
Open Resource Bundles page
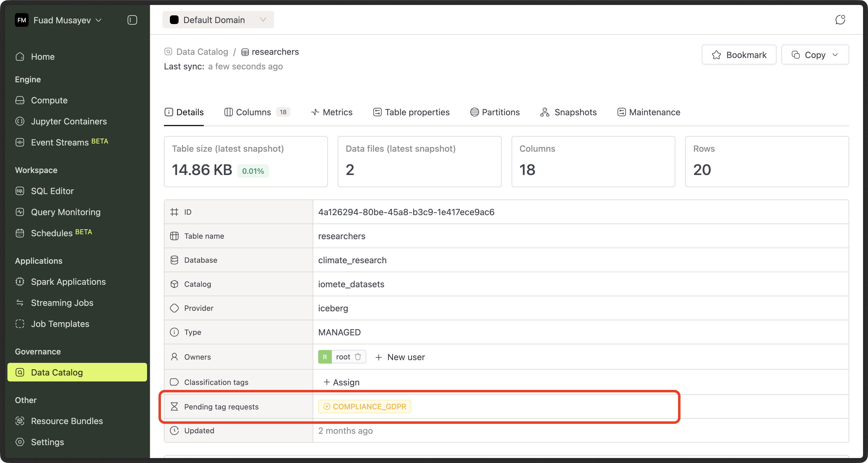point(67,421)
